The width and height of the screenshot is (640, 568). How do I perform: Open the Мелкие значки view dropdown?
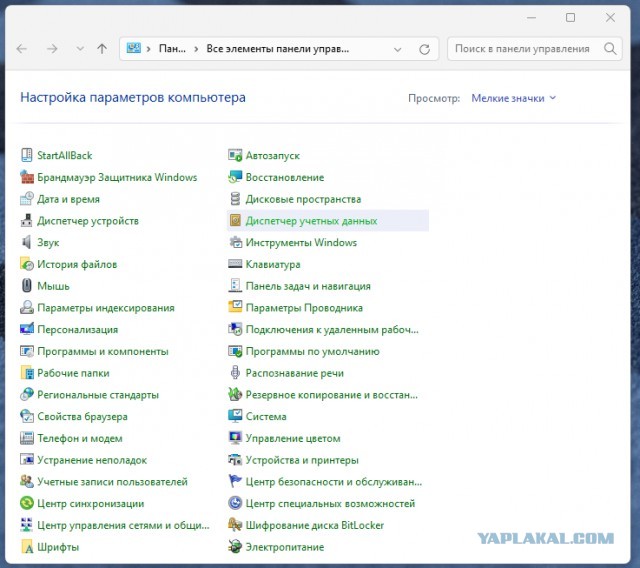(x=513, y=98)
